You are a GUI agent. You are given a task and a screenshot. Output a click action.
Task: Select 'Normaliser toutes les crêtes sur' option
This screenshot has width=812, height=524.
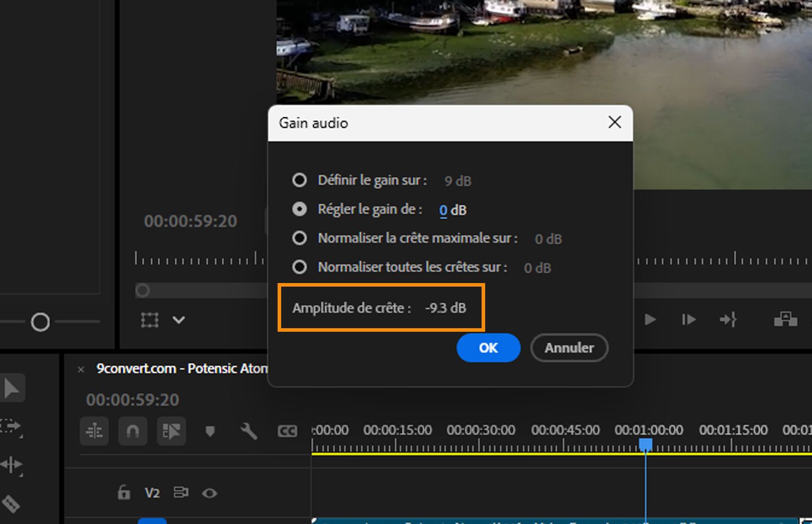click(x=299, y=267)
